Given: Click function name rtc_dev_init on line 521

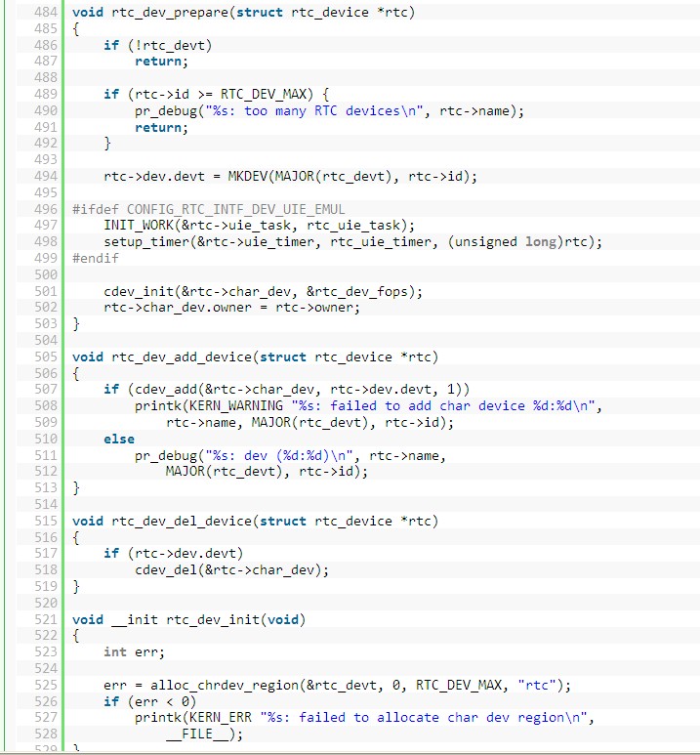Looking at the screenshot, I should click(x=213, y=619).
